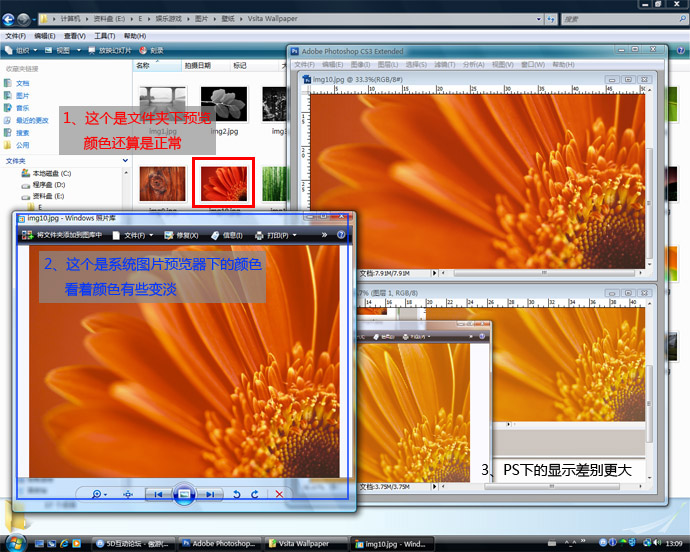The width and height of the screenshot is (690, 552).
Task: Delete photo with red X
Action: pyautogui.click(x=279, y=494)
